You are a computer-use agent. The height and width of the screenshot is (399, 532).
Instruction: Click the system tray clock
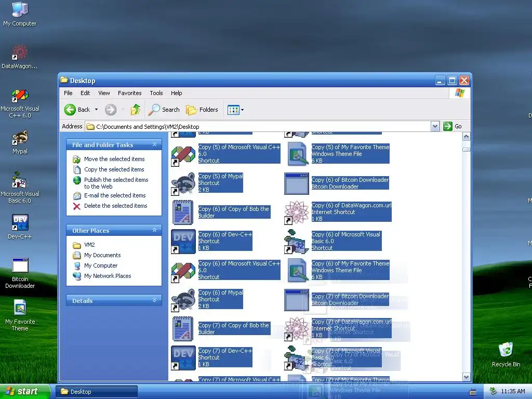513,392
